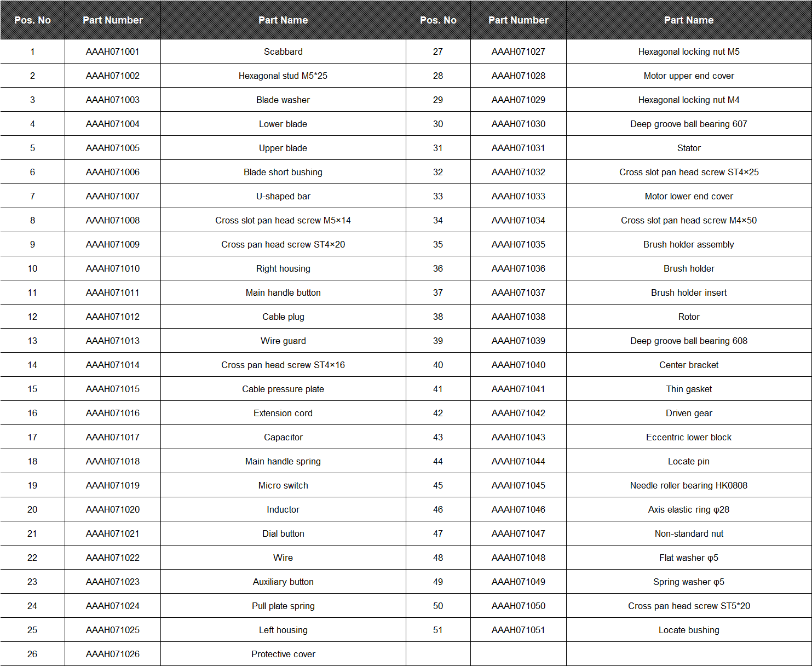Click the left Part Name column header
812x666 pixels.
click(283, 20)
